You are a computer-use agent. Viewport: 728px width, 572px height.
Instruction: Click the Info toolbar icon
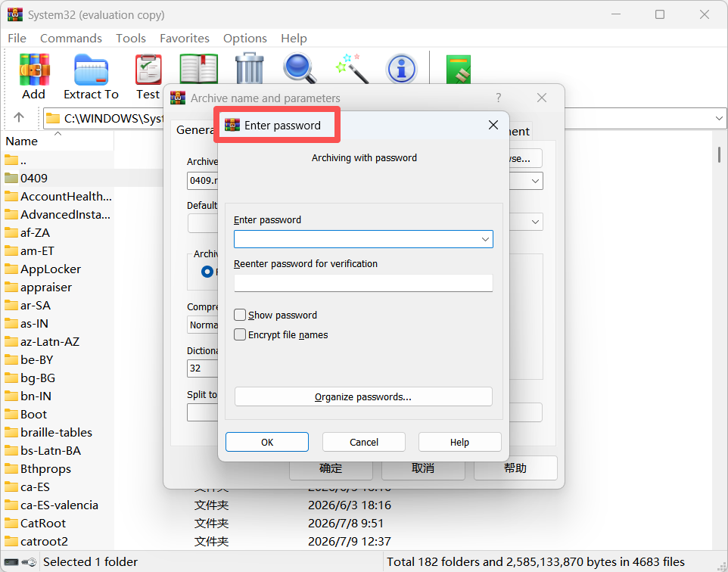tap(401, 69)
